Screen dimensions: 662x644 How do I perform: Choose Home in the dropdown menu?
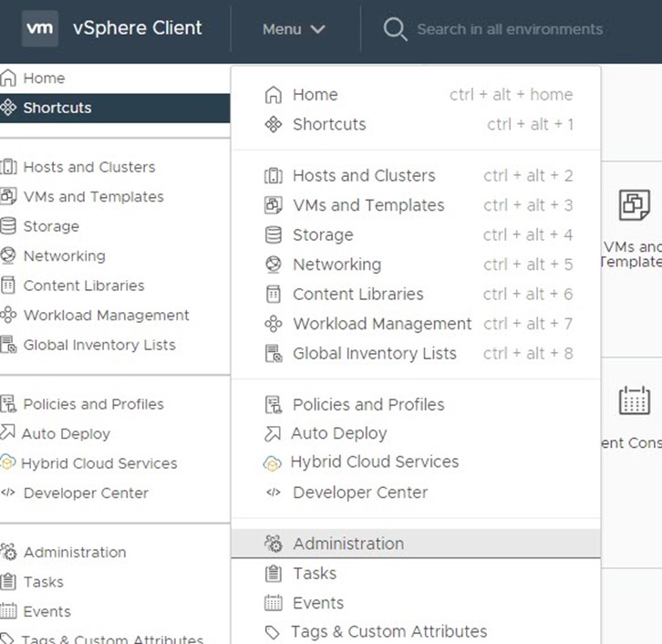pyautogui.click(x=416, y=95)
